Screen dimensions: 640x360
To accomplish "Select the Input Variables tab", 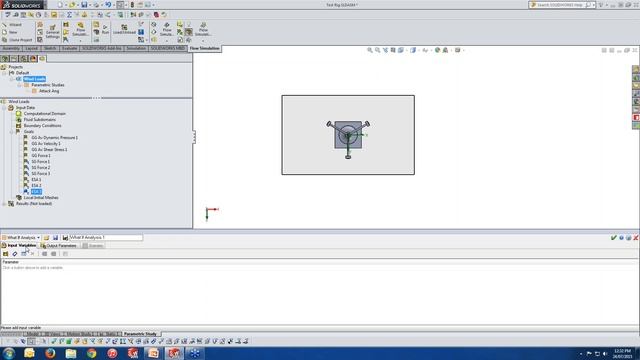I will coord(19,246).
